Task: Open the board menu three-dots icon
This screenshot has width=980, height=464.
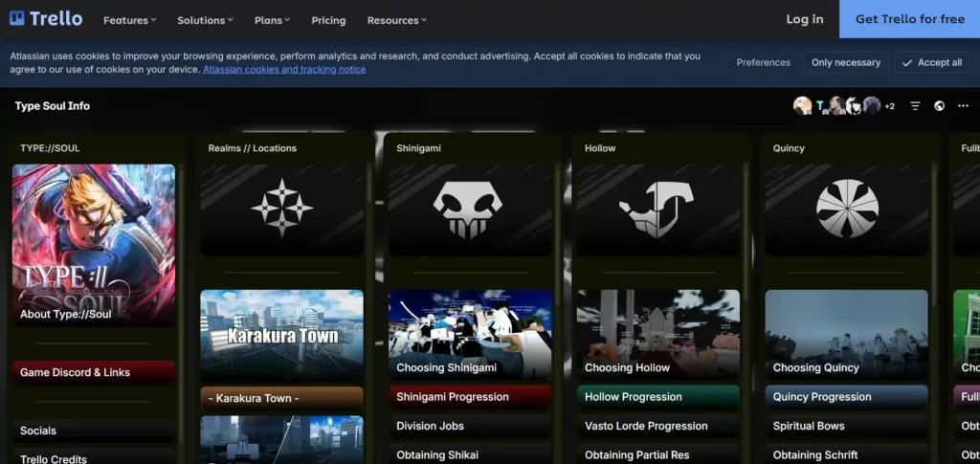Action: coord(963,106)
